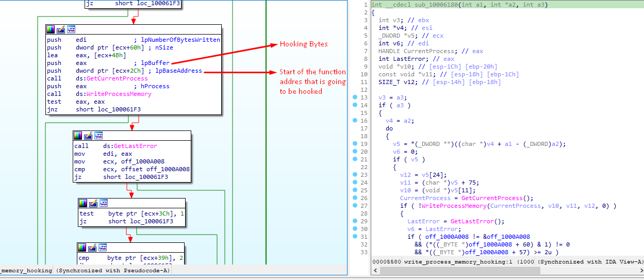Click 'const void *v11;' declaration line
Viewport: 644px width, 280px height.
(x=449, y=74)
